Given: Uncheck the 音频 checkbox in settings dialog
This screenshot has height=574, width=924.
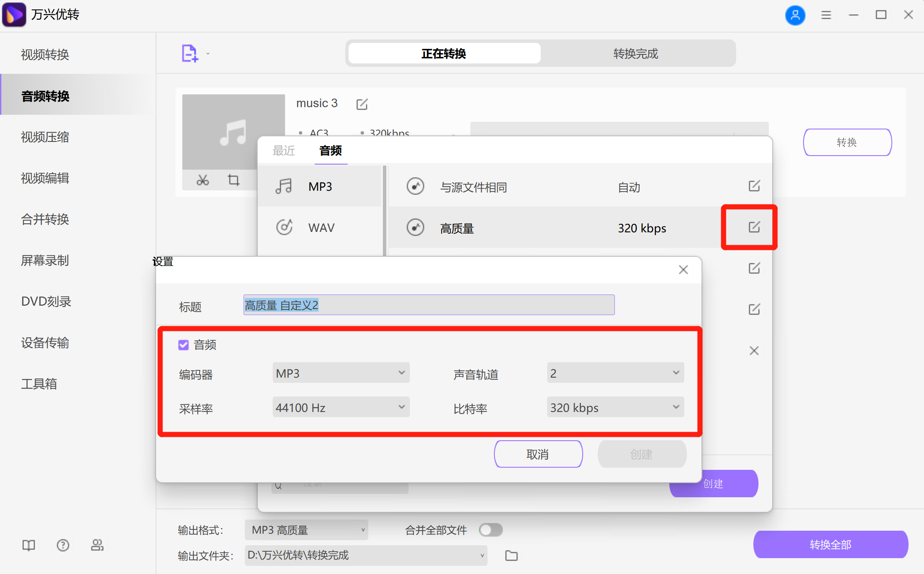Looking at the screenshot, I should (184, 345).
